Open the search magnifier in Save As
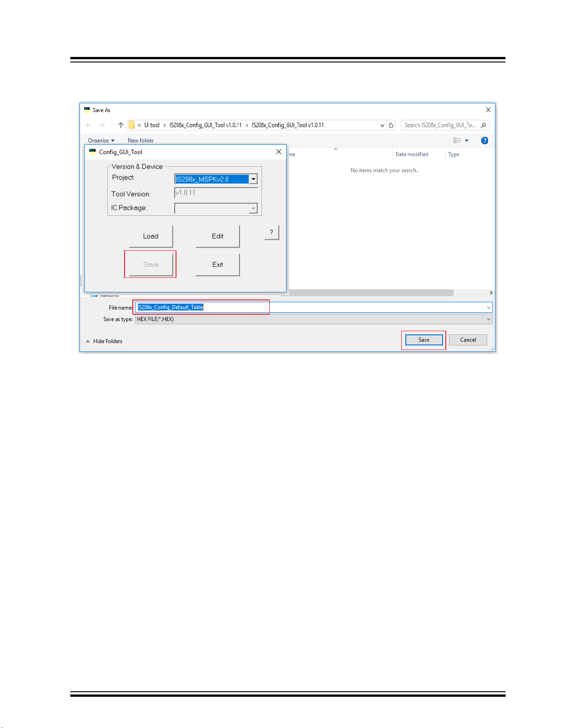563x728 pixels. point(483,125)
